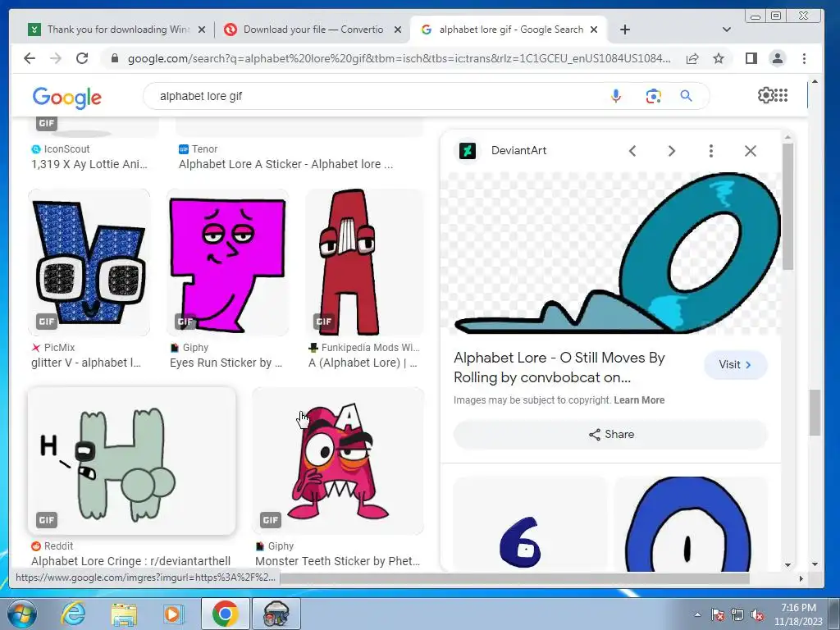
Task: Open the blue O related image
Action: [691, 524]
